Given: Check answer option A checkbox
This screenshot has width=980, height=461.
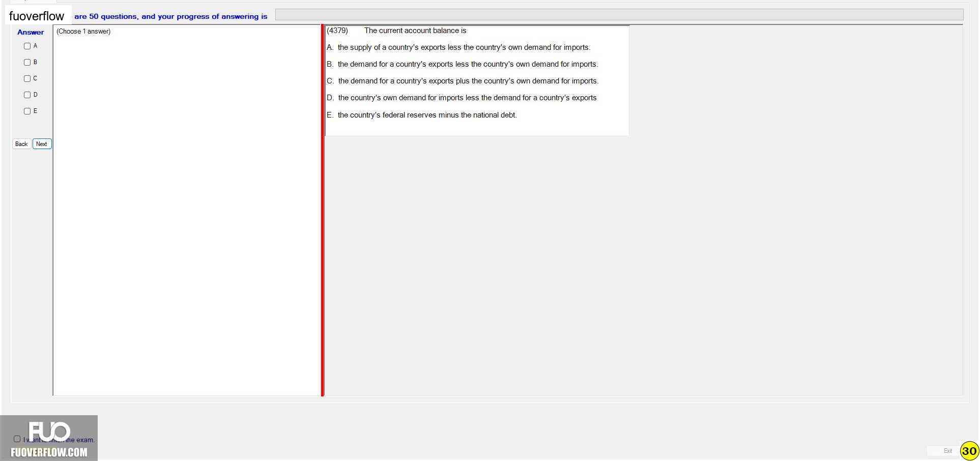Looking at the screenshot, I should pyautogui.click(x=27, y=46).
